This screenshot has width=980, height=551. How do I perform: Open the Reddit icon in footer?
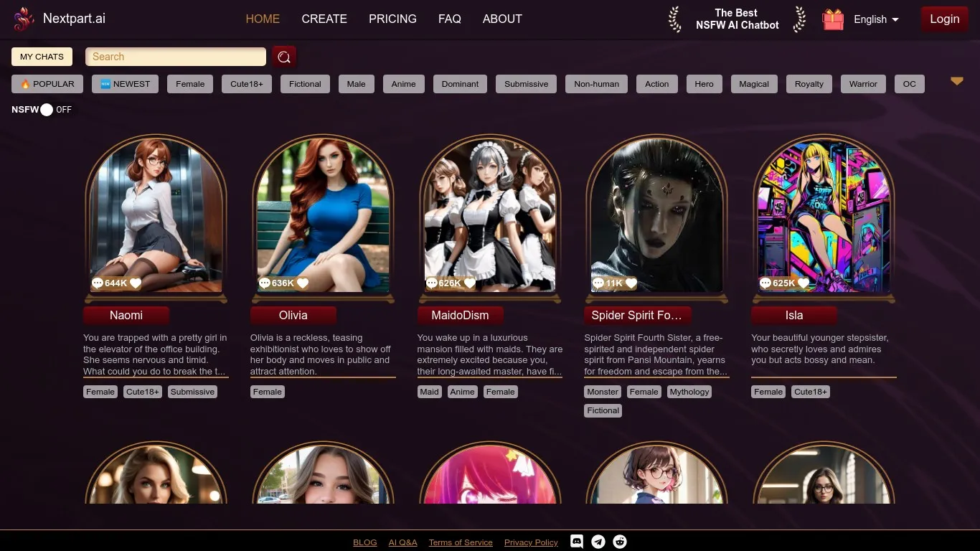(620, 542)
